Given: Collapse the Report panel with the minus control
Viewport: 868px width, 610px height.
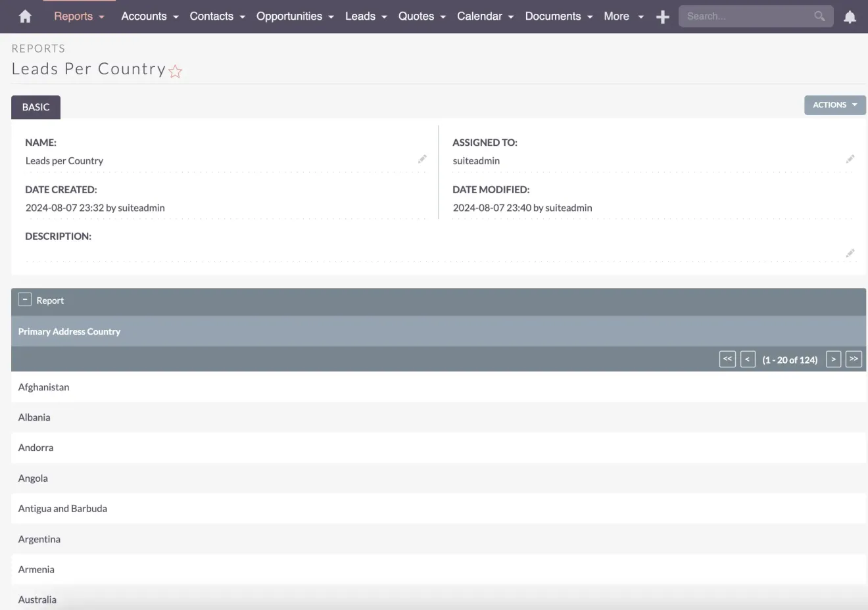Looking at the screenshot, I should pos(24,298).
